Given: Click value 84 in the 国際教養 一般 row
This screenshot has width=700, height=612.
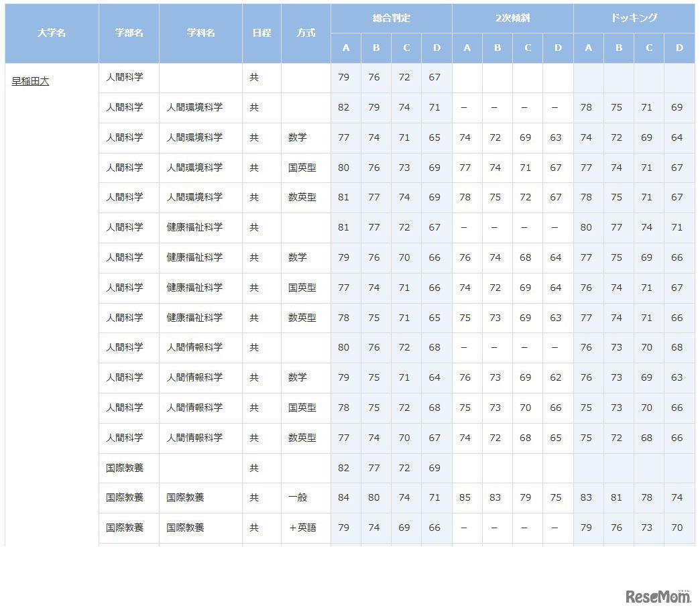Looking at the screenshot, I should coord(344,497).
